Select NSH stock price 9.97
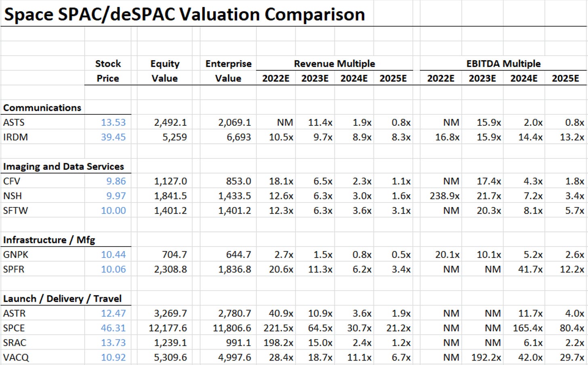The width and height of the screenshot is (588, 365). tap(116, 196)
